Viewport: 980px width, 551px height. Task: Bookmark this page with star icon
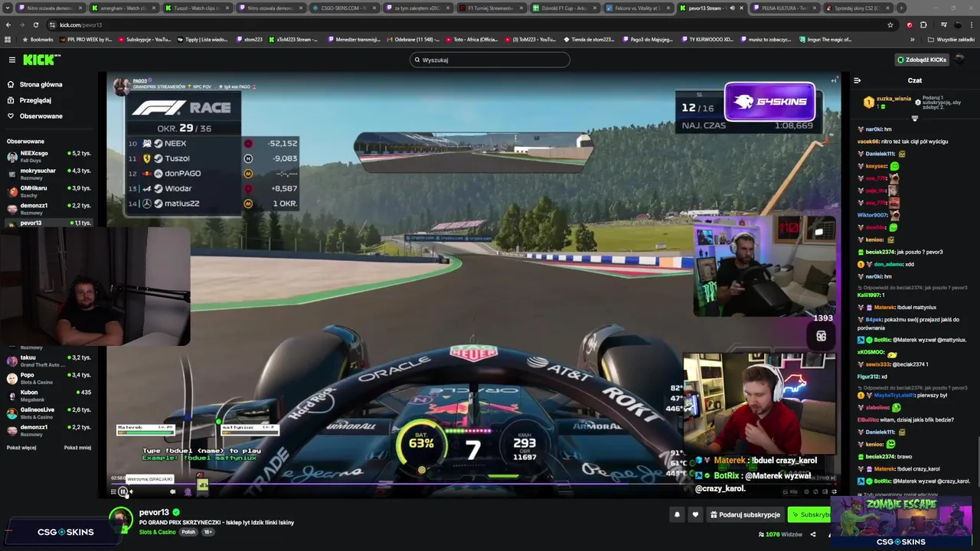pos(890,24)
